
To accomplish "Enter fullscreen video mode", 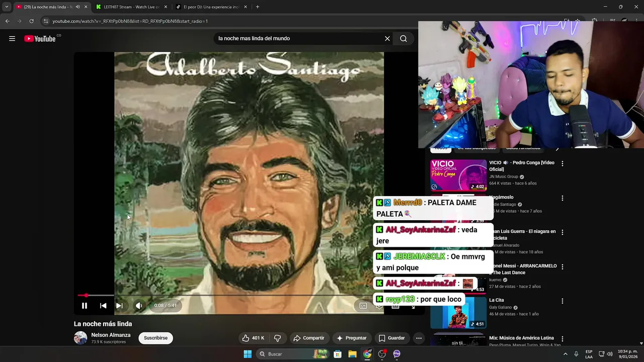I will pos(413,306).
